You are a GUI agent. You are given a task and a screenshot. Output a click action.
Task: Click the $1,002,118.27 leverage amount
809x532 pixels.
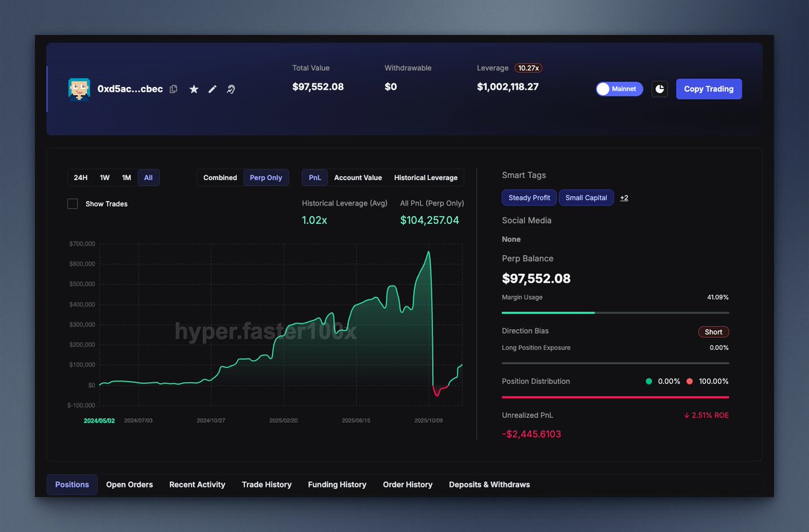(x=508, y=87)
